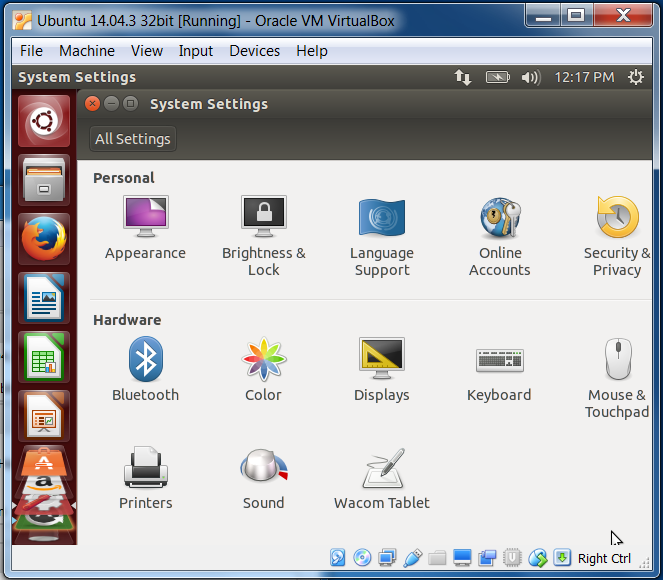
Task: Open Brightness & Lock settings
Action: point(263,236)
